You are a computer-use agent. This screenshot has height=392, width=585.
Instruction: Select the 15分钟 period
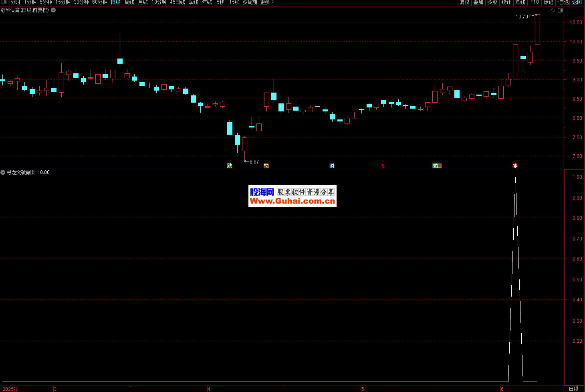pos(63,2)
